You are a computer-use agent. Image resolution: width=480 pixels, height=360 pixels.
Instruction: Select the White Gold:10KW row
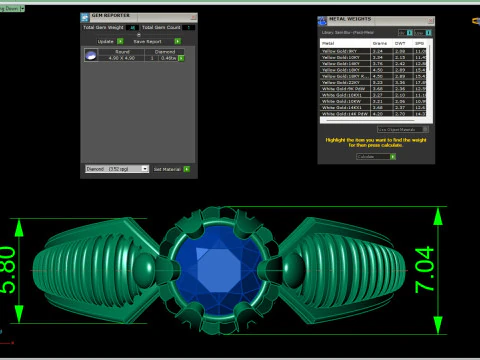pyautogui.click(x=373, y=101)
